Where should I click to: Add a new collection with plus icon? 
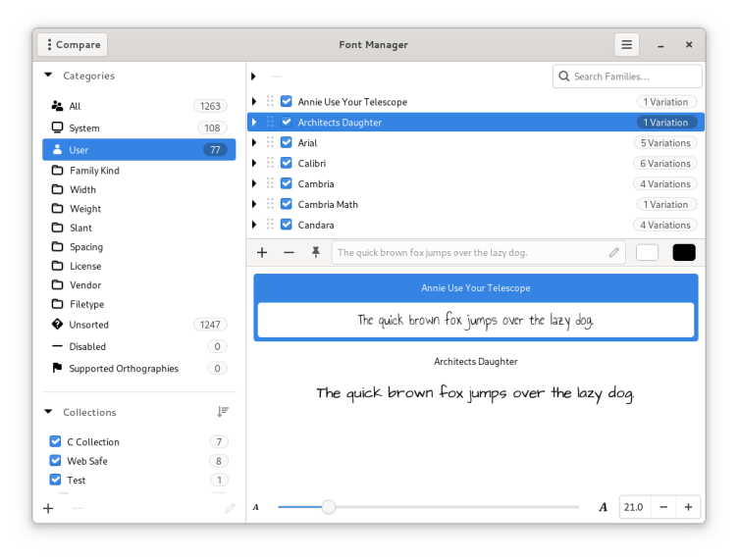pos(48,508)
